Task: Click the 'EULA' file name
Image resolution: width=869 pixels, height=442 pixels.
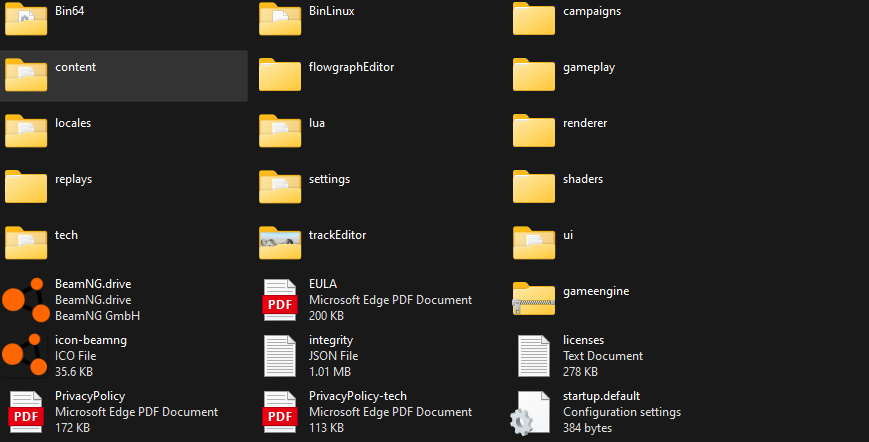Action: tap(323, 284)
